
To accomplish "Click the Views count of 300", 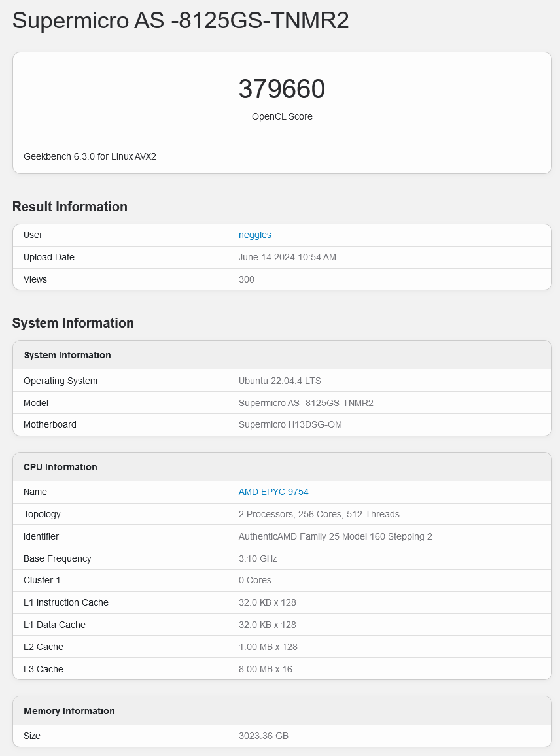I will [x=247, y=279].
